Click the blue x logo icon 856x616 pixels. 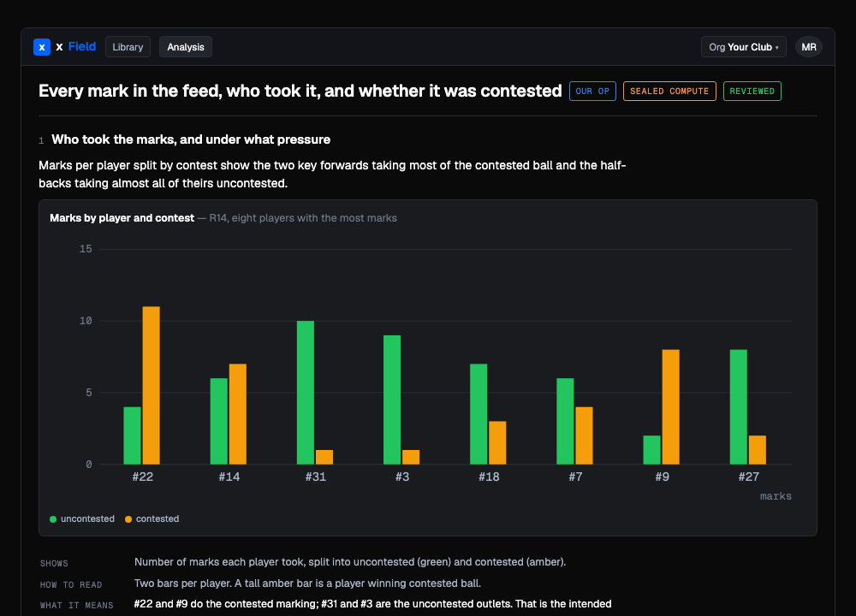[x=42, y=47]
